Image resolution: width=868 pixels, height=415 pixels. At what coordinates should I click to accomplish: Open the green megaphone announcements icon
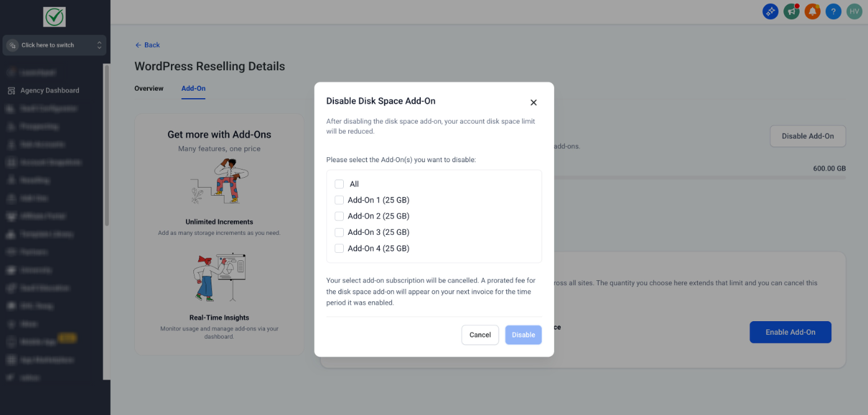click(792, 11)
